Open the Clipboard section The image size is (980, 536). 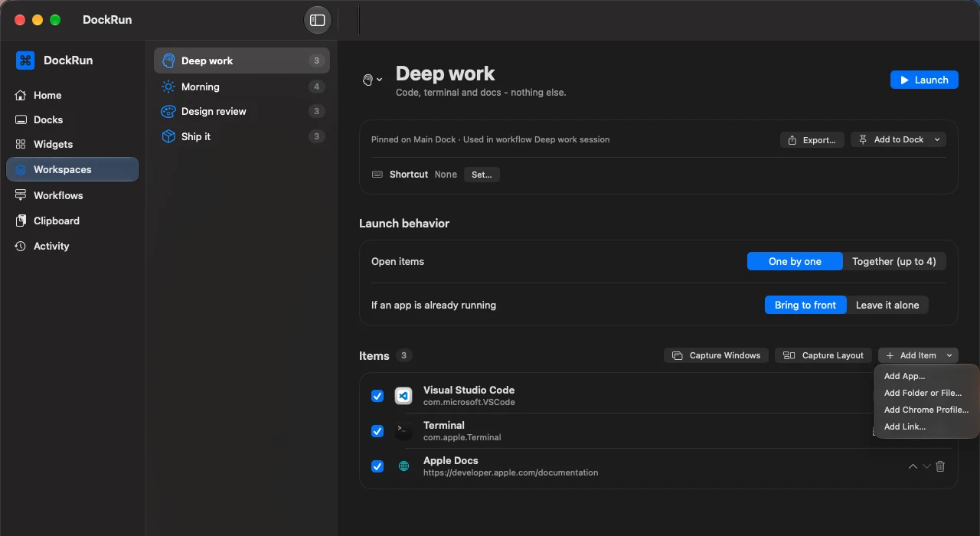(73, 221)
